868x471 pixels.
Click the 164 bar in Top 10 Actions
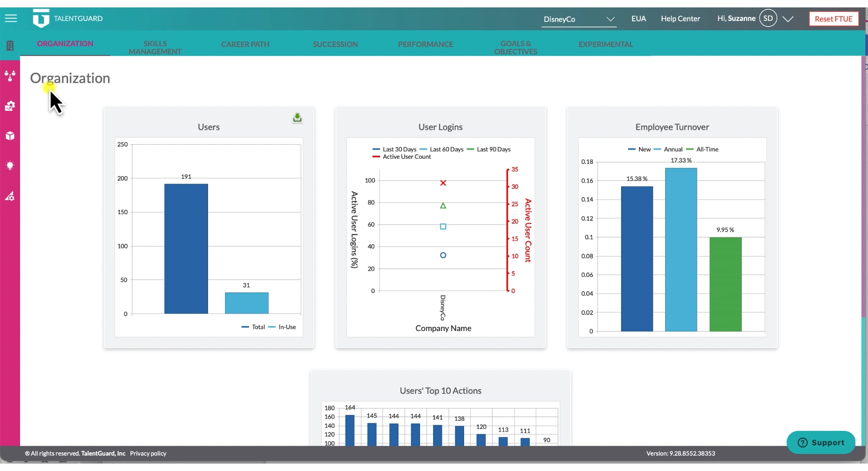[x=350, y=430]
